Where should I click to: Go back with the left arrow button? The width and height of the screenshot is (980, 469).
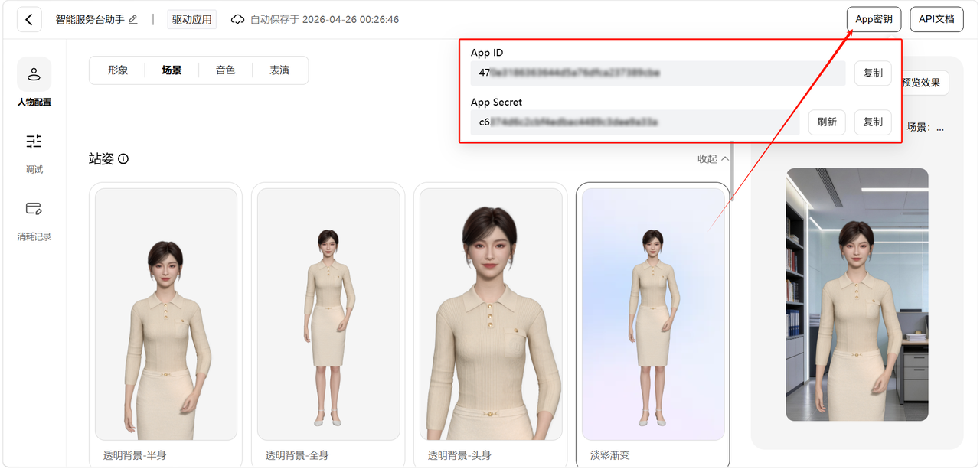tap(29, 19)
